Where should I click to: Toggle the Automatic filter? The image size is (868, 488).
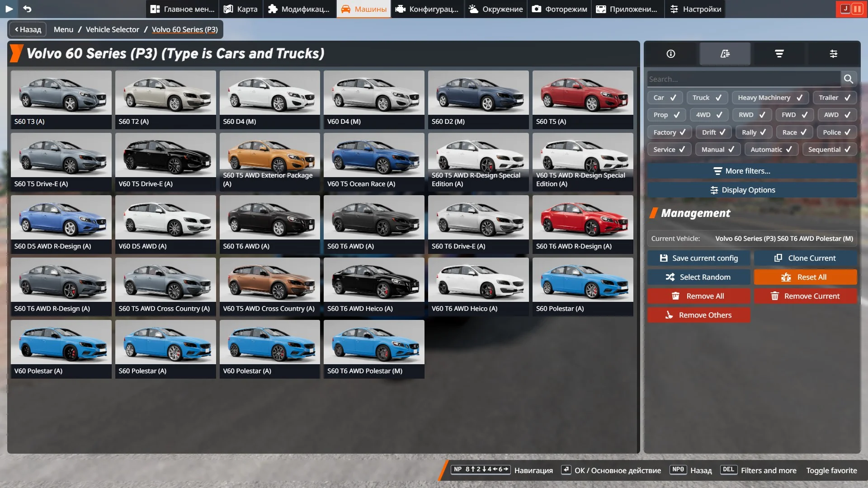pos(771,150)
